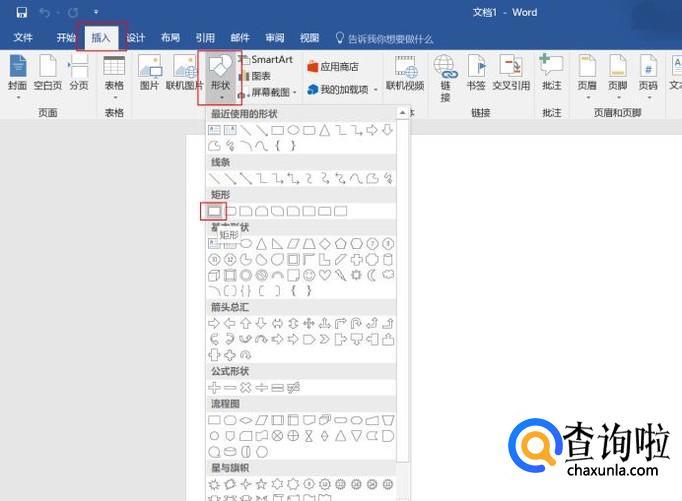Select the moon shape in basic shapes
This screenshot has height=501, width=682.
pyautogui.click(x=372, y=275)
